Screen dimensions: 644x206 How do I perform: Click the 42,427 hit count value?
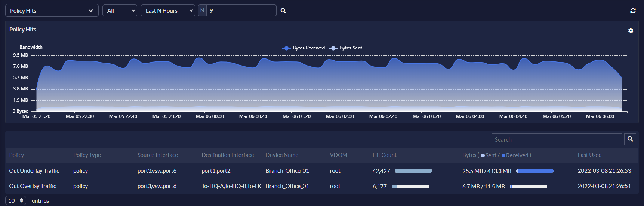click(x=381, y=171)
